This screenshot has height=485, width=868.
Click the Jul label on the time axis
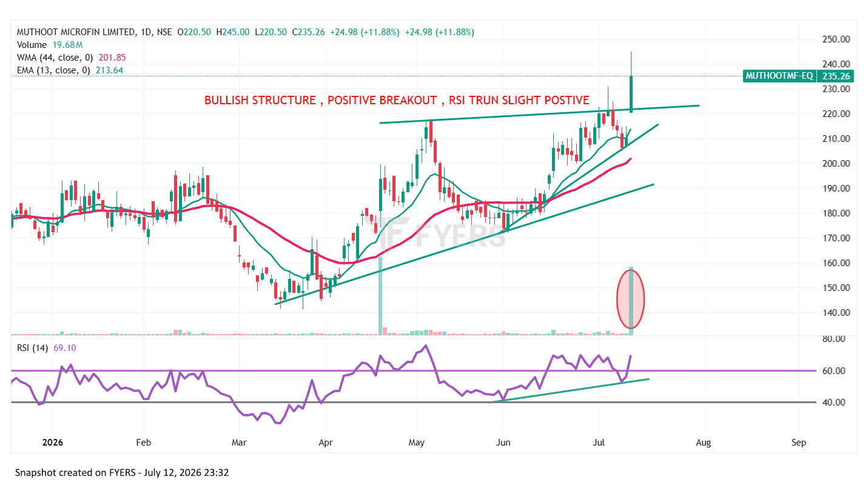[x=599, y=443]
